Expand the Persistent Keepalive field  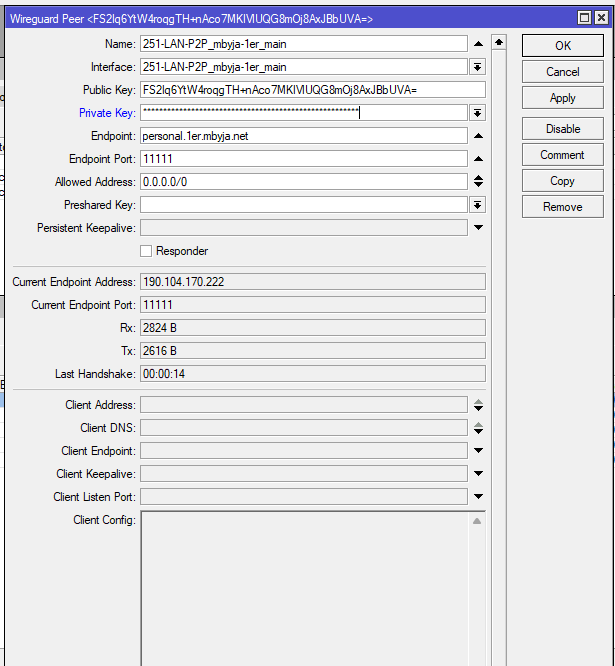(x=478, y=228)
